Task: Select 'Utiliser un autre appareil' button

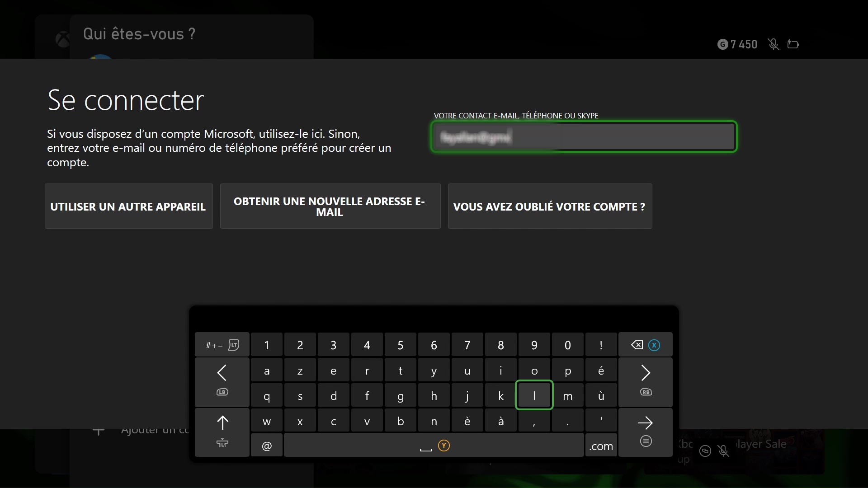Action: tap(128, 206)
